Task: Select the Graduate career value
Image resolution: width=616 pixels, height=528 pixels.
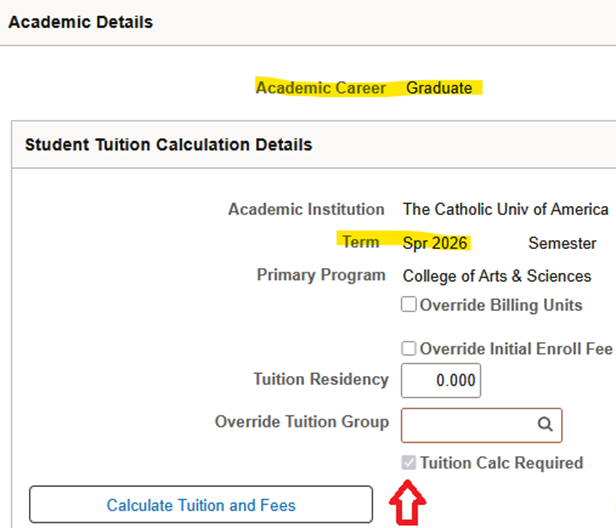Action: tap(439, 88)
